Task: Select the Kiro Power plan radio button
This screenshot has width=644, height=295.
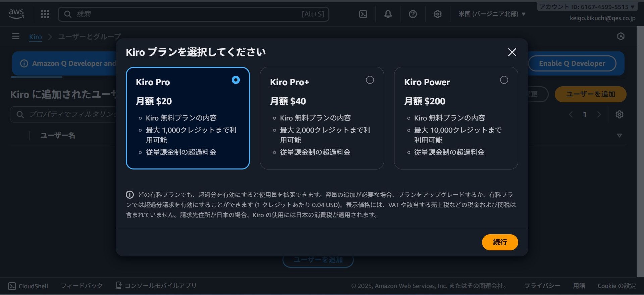Action: coord(504,80)
